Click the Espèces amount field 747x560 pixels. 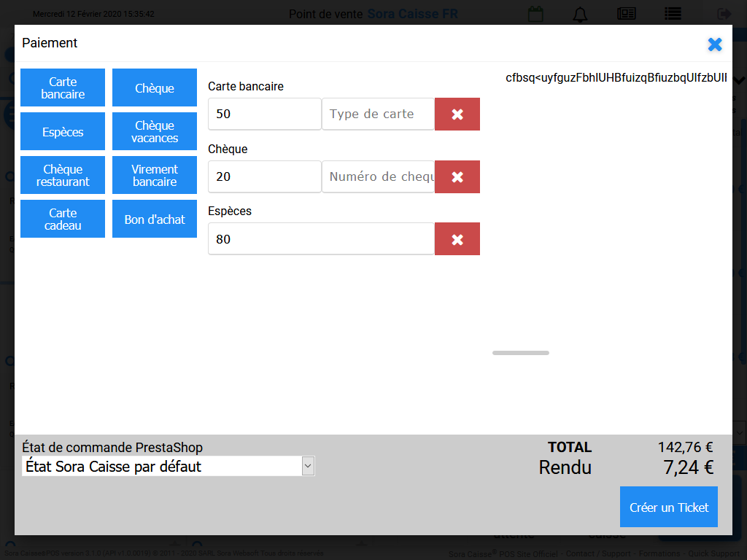[321, 239]
